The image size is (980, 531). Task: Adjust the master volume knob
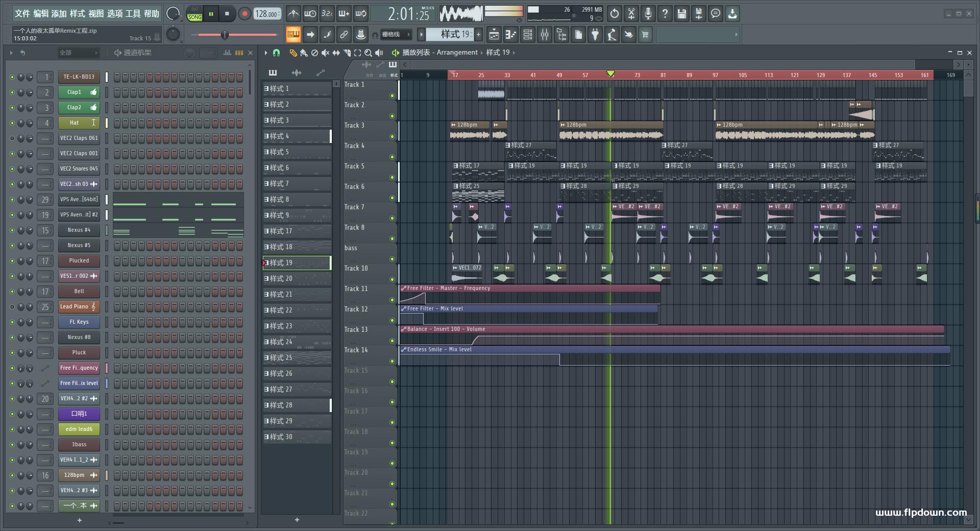click(x=174, y=14)
